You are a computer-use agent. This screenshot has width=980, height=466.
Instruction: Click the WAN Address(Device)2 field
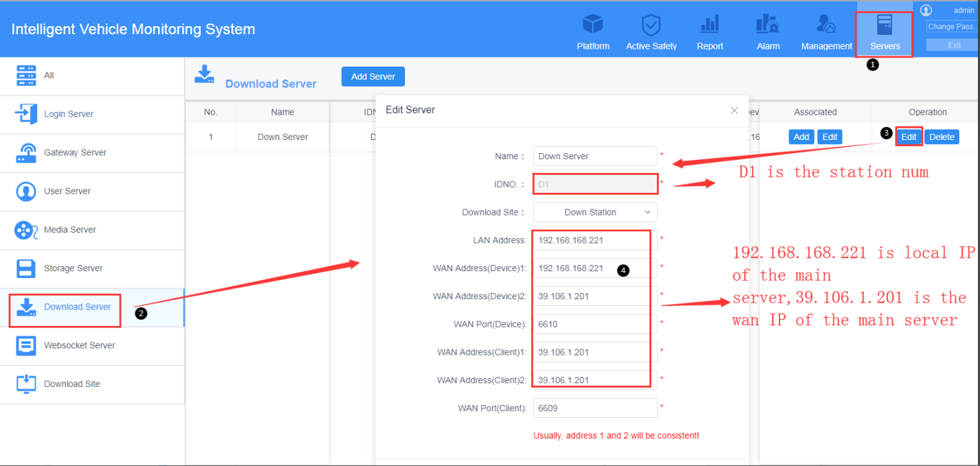(x=595, y=296)
